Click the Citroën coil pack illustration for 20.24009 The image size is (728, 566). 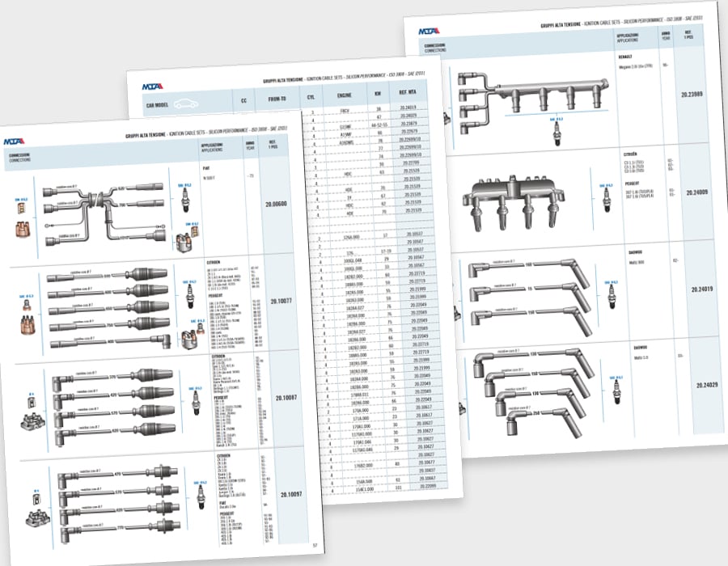tap(514, 204)
